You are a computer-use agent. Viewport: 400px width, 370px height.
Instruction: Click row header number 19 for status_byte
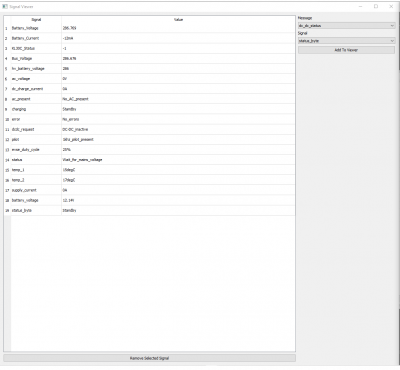[x=7, y=211]
